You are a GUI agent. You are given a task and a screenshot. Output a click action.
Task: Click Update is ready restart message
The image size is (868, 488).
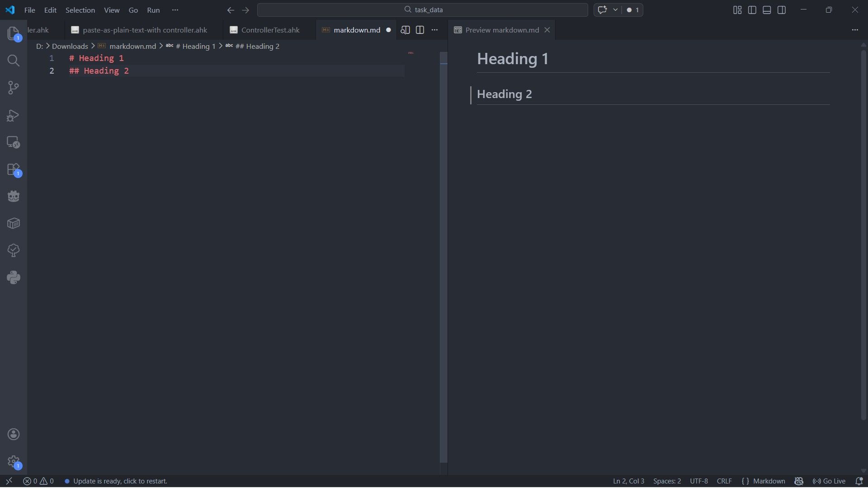pyautogui.click(x=116, y=481)
